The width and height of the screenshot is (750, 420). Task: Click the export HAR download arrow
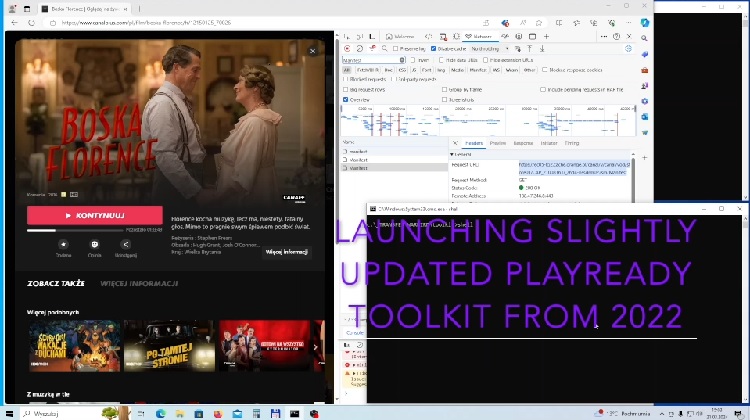coord(542,49)
